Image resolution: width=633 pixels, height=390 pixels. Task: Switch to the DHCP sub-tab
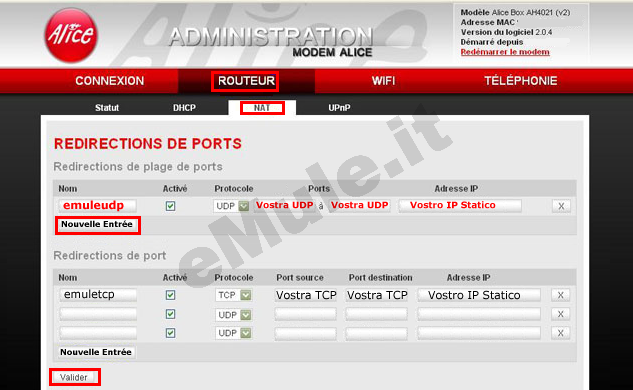pyautogui.click(x=184, y=108)
